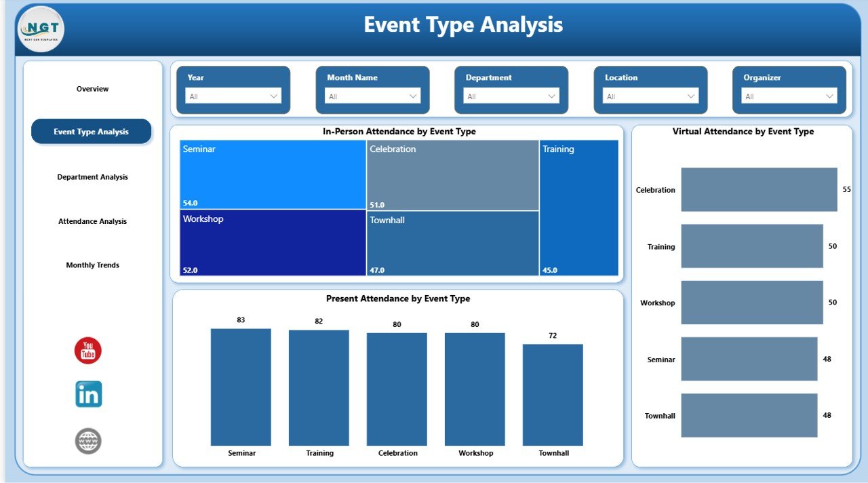Open the Attendance Analysis page
The width and height of the screenshot is (868, 483).
92,220
